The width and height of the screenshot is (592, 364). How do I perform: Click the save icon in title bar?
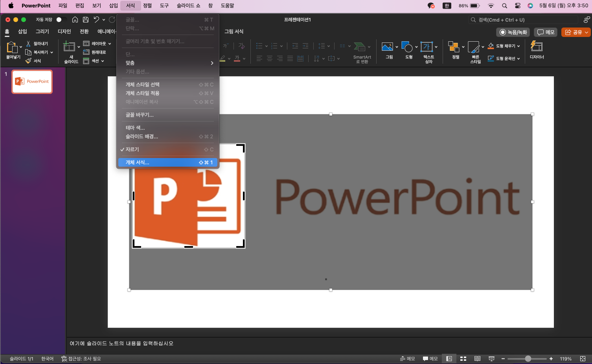coord(86,20)
